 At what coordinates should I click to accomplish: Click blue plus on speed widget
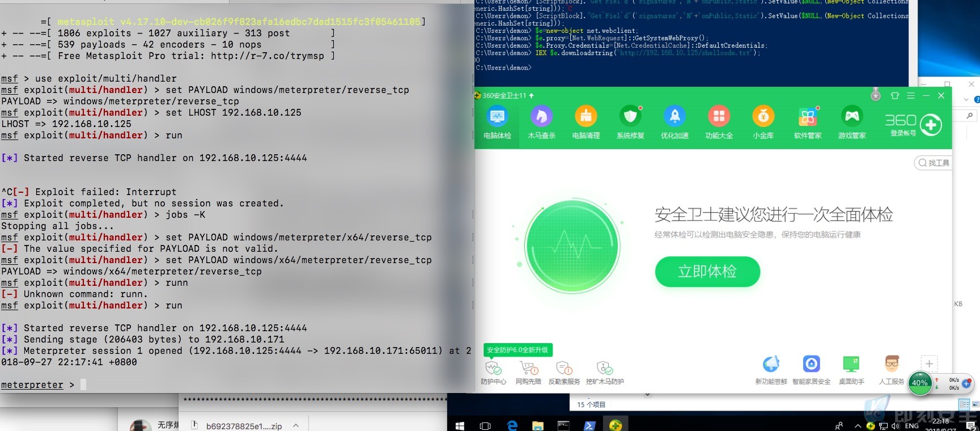[x=966, y=384]
